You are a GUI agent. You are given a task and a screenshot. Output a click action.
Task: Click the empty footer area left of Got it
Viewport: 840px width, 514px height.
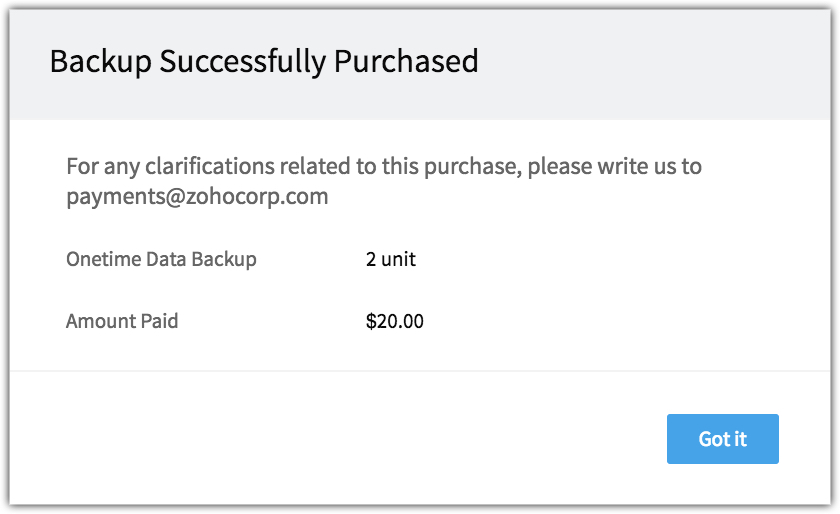coord(330,439)
